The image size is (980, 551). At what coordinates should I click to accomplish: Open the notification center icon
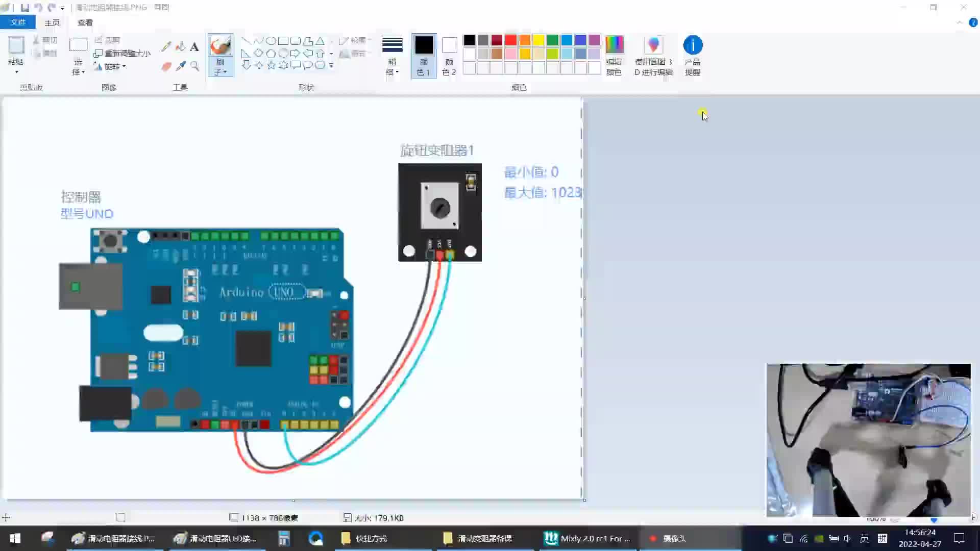pyautogui.click(x=959, y=538)
